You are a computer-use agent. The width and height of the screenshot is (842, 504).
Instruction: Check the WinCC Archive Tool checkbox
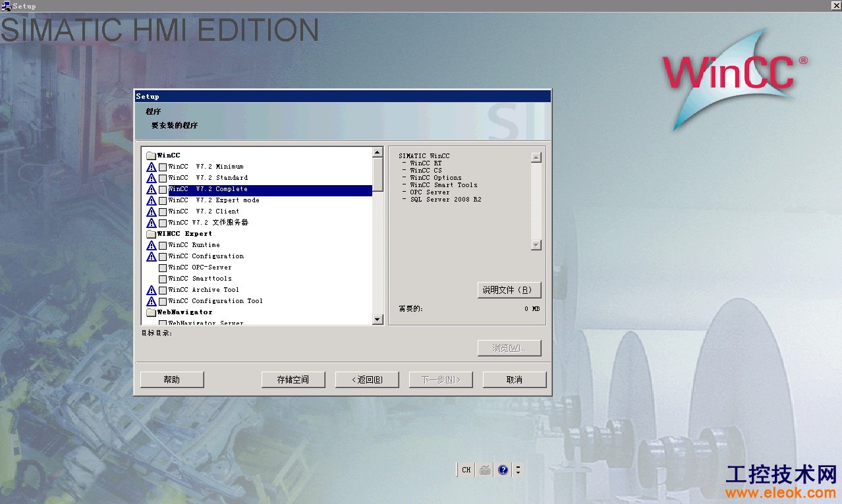click(x=163, y=291)
